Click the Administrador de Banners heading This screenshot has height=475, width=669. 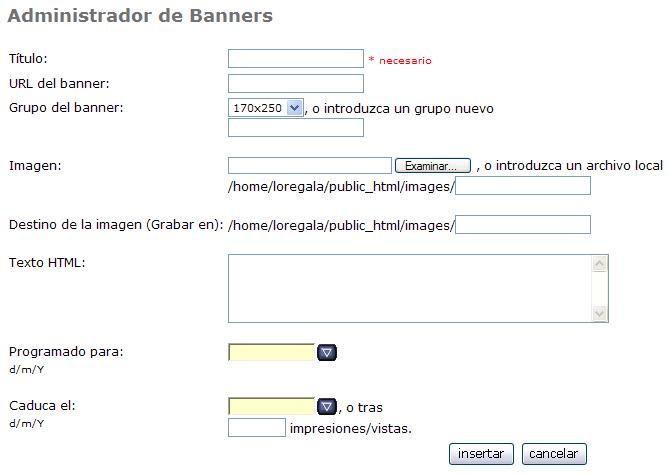pos(140,16)
